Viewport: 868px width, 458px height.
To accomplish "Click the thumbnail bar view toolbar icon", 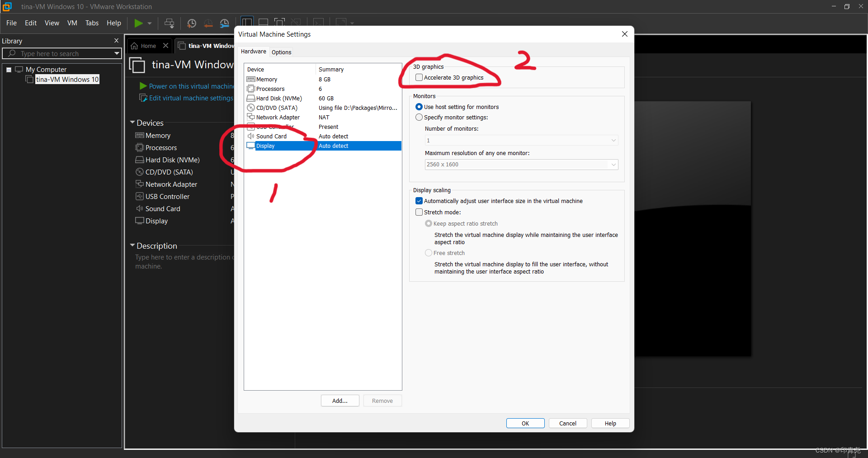I will (x=264, y=22).
